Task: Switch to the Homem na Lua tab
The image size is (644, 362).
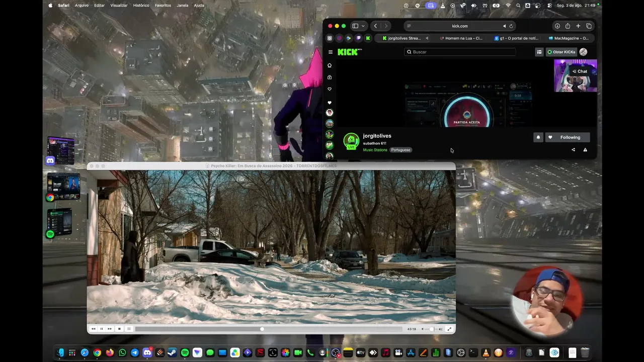Action: [x=460, y=38]
